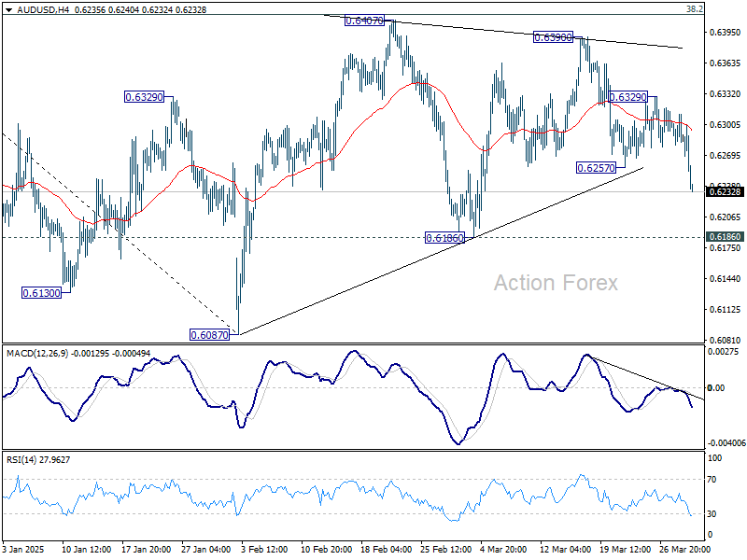Select the 0.62570 price label
This screenshot has width=747, height=560.
click(596, 168)
